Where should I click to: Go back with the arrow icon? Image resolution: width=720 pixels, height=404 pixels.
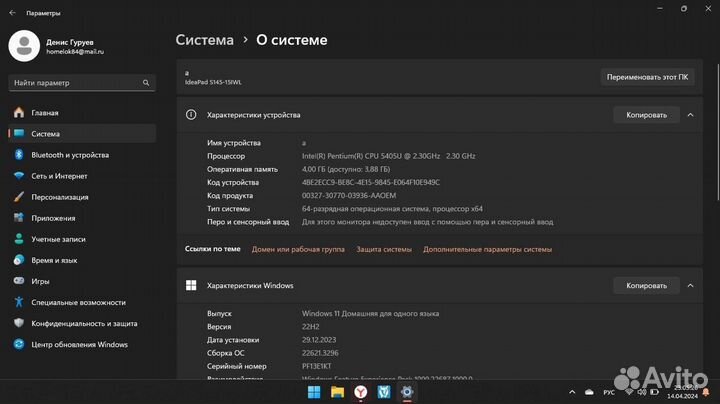[12, 13]
